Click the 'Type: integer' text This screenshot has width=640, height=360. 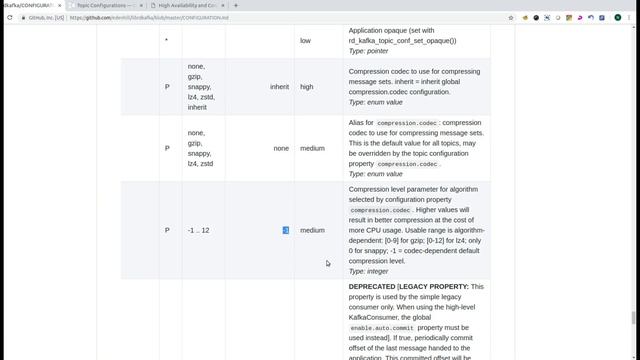click(368, 271)
